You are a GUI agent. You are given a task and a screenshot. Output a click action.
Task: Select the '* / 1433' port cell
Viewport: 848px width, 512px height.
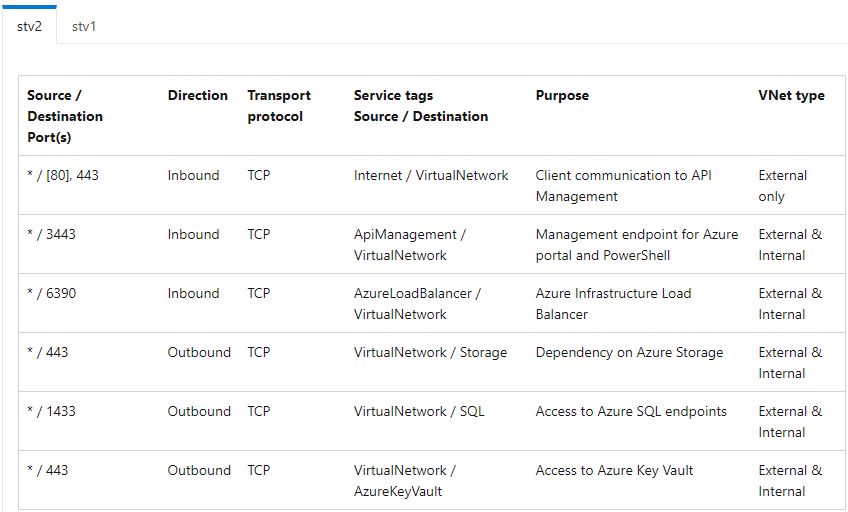[51, 411]
